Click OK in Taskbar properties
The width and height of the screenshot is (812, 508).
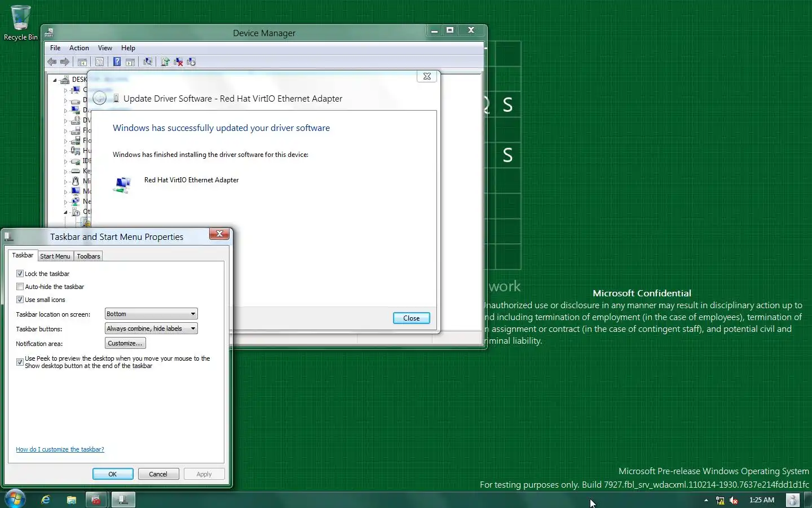coord(113,474)
